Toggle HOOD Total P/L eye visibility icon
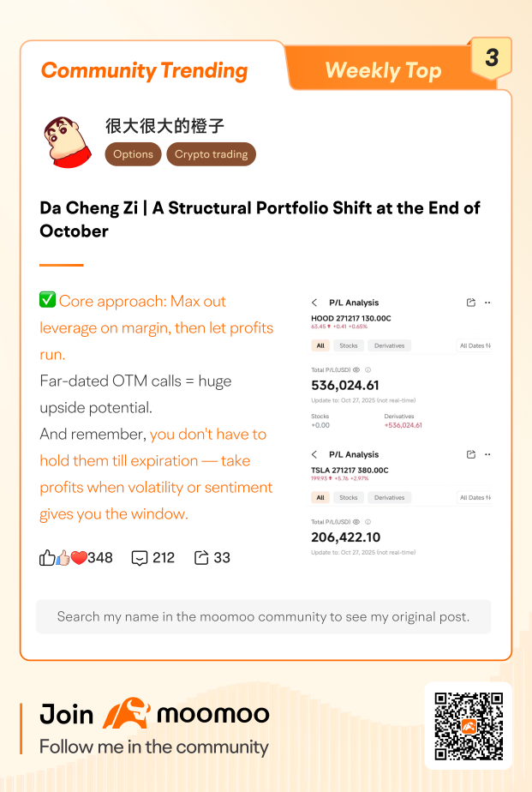Viewport: 532px width, 792px height. [x=356, y=369]
